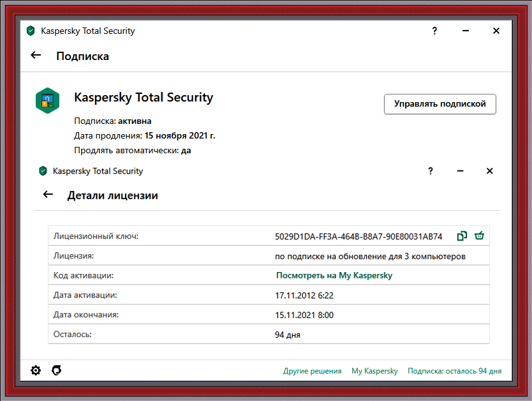Click the Дата продления: 15 ноября 2021 г. line

[x=145, y=135]
